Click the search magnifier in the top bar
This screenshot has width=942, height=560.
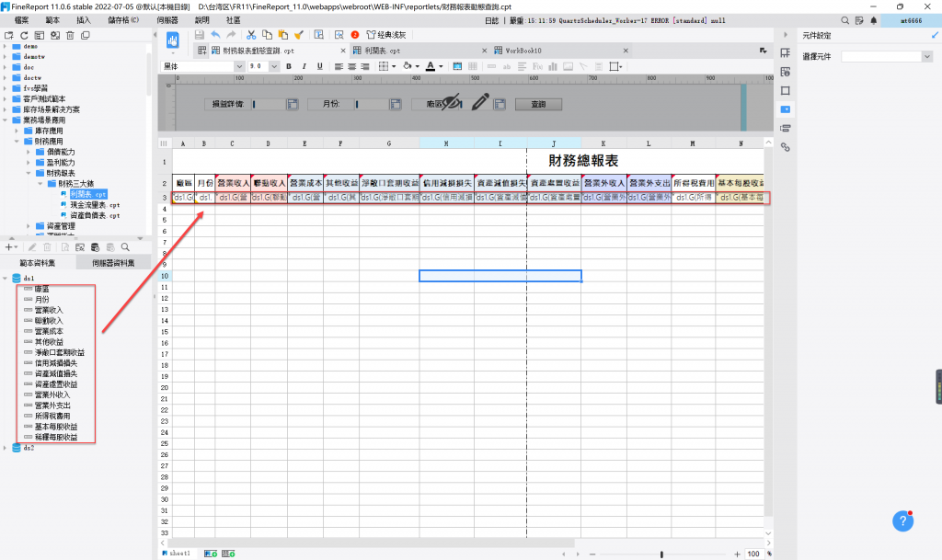pos(844,20)
